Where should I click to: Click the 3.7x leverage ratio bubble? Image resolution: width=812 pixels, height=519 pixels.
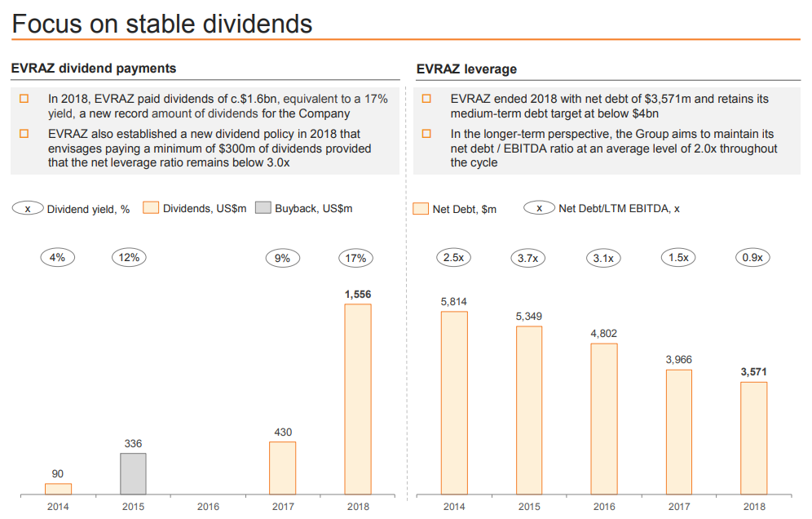527,258
